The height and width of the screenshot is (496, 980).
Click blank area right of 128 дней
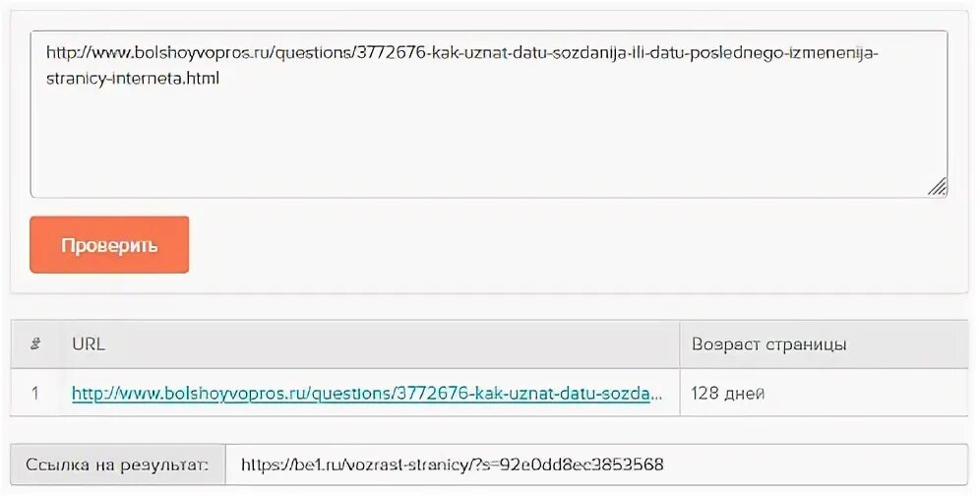866,394
